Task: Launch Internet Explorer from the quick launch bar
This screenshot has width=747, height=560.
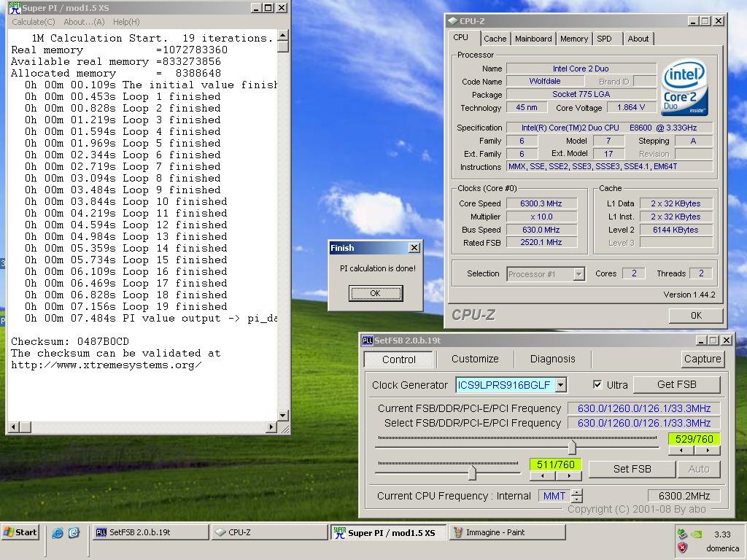Action: click(x=58, y=533)
